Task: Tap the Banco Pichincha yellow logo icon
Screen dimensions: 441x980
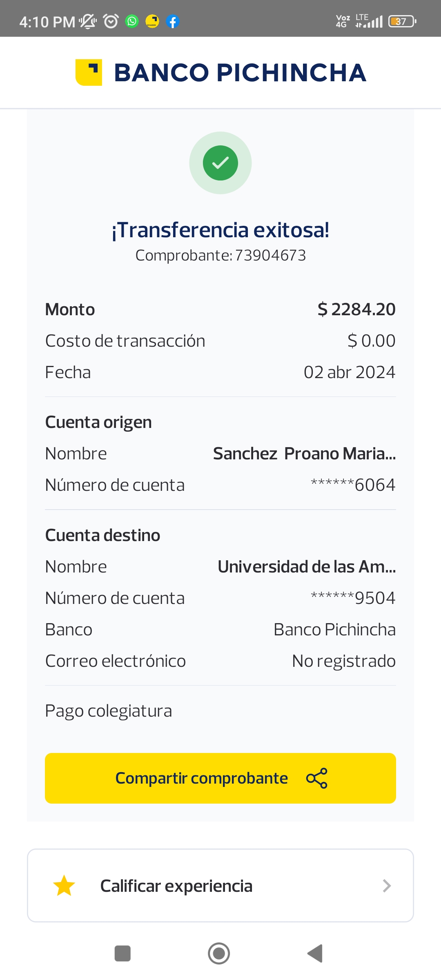Action: (x=89, y=72)
